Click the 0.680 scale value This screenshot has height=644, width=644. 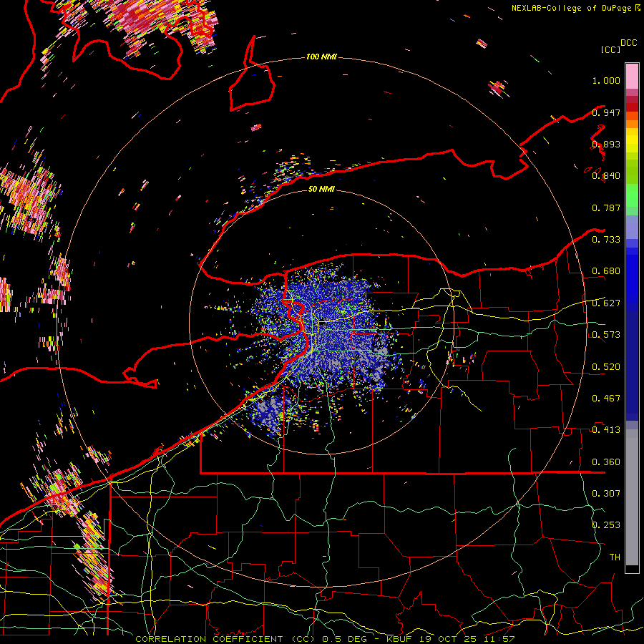[x=606, y=271]
